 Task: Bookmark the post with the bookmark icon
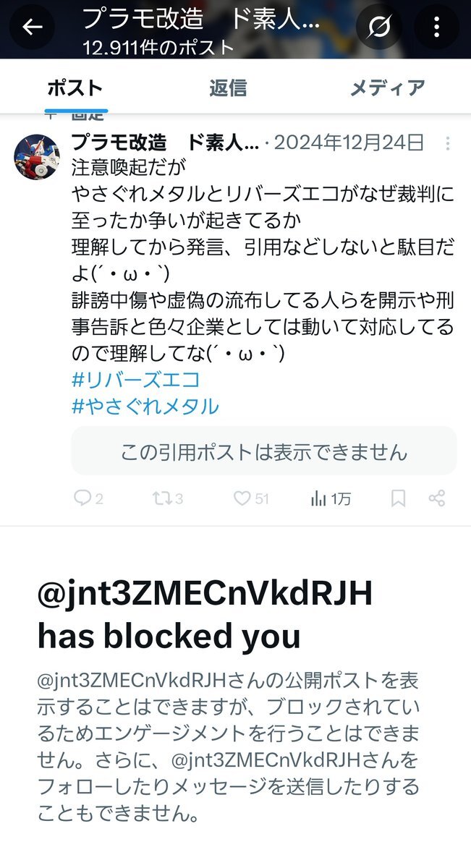tap(399, 498)
